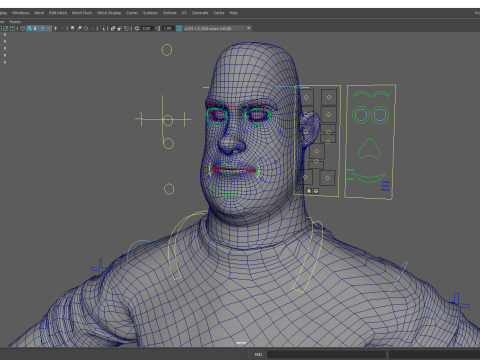Select yellow curved clavicle control right of neck
Screen dimensions: 480x360
(x=308, y=255)
